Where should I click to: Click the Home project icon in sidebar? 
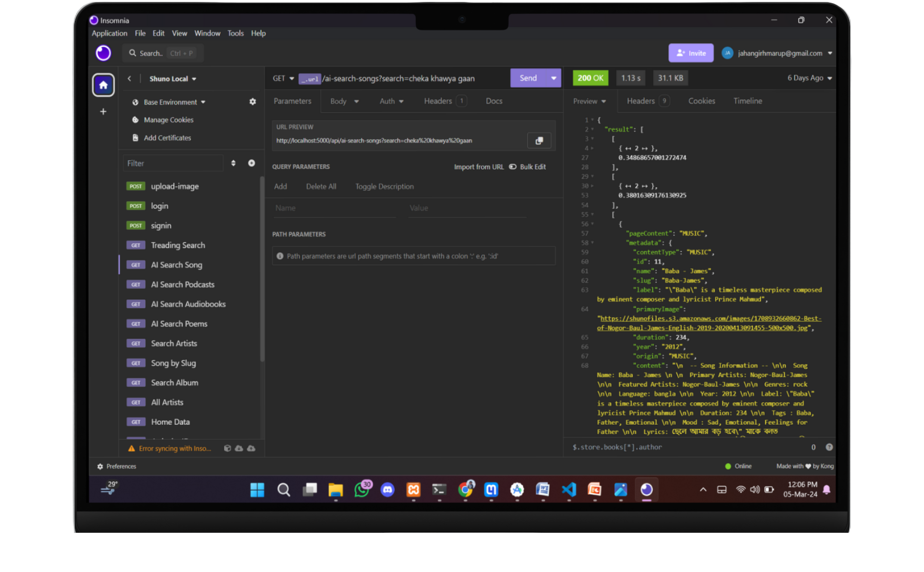point(103,85)
